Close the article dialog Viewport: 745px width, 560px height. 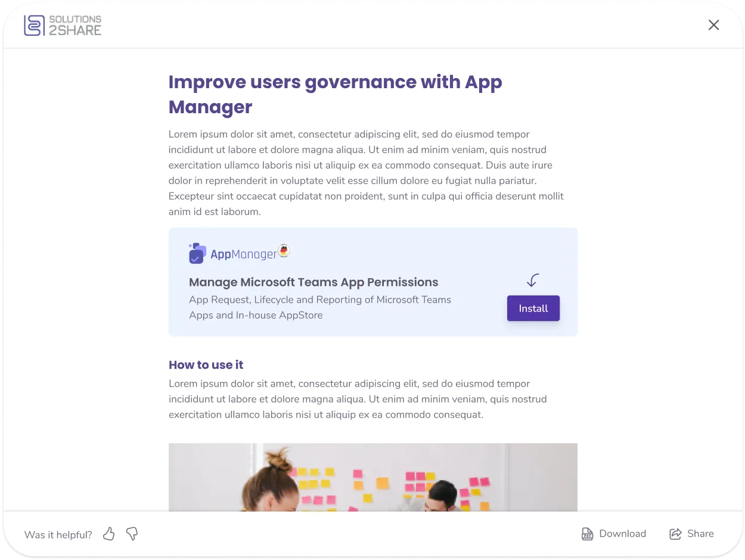(713, 25)
